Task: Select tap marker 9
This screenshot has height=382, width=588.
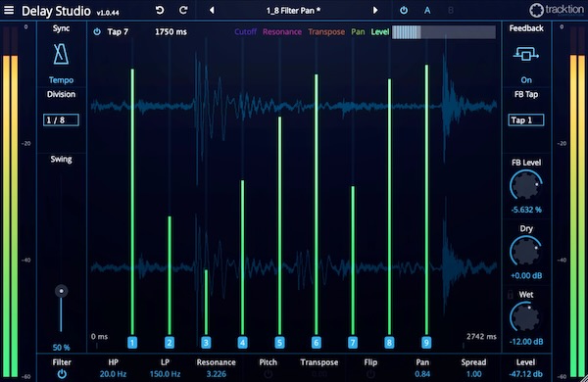Action: 426,342
